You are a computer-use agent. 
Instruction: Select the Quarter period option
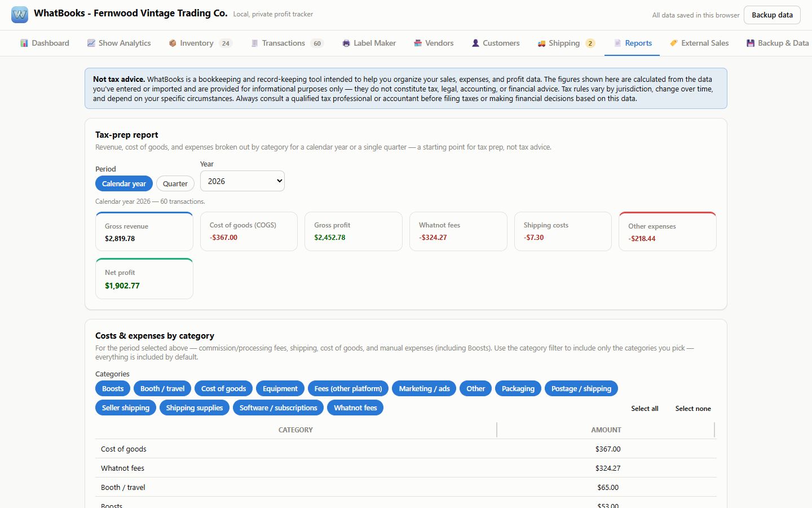175,183
